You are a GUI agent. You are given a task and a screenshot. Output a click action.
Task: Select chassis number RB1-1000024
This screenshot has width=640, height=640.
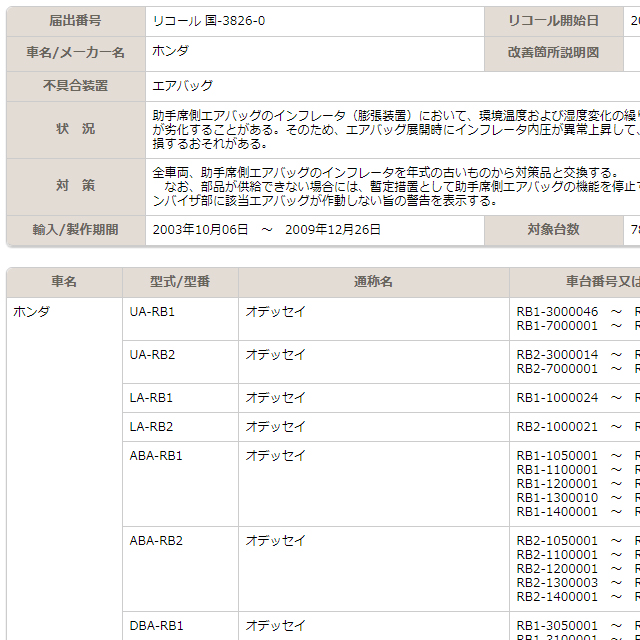click(x=557, y=398)
